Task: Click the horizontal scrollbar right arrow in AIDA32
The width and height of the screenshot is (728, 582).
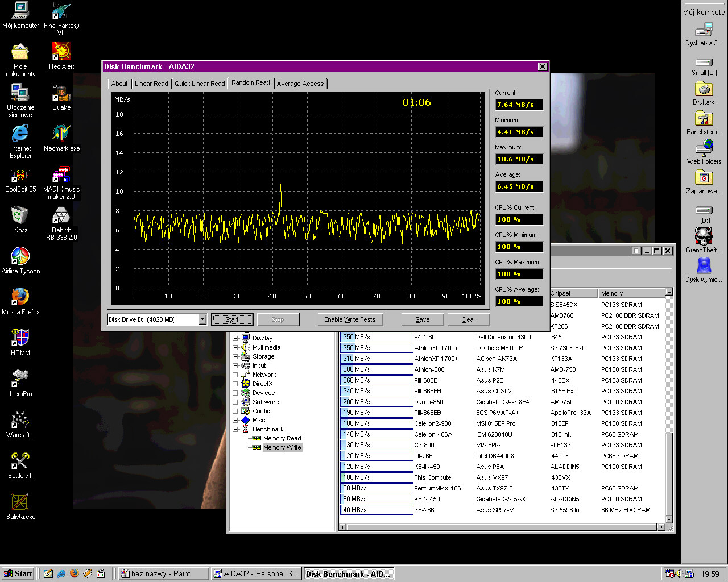Action: tap(661, 527)
